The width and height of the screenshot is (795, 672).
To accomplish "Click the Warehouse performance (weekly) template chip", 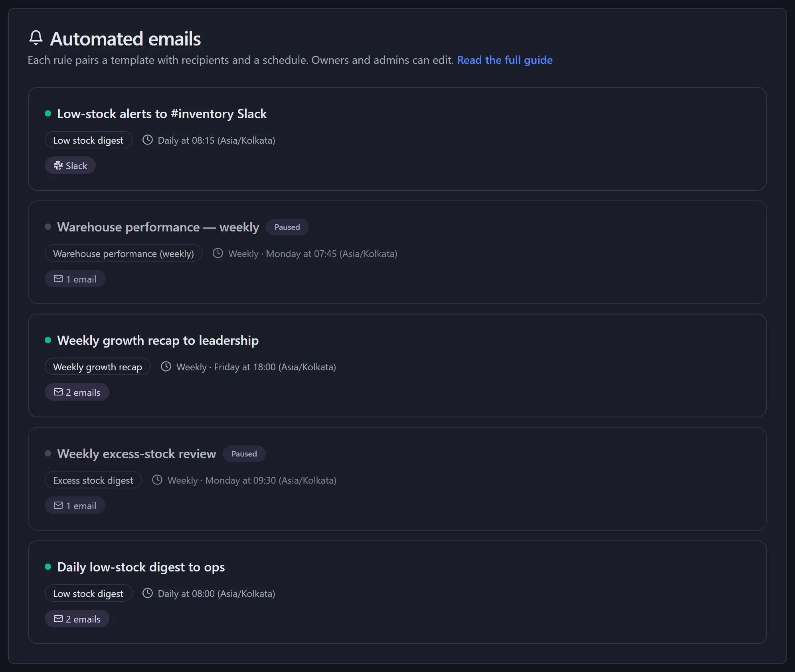I will tap(123, 253).
